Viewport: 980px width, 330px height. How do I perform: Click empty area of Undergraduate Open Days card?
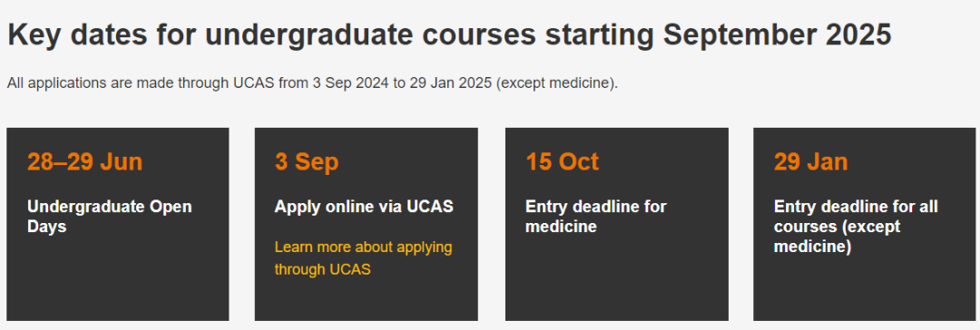click(x=117, y=281)
